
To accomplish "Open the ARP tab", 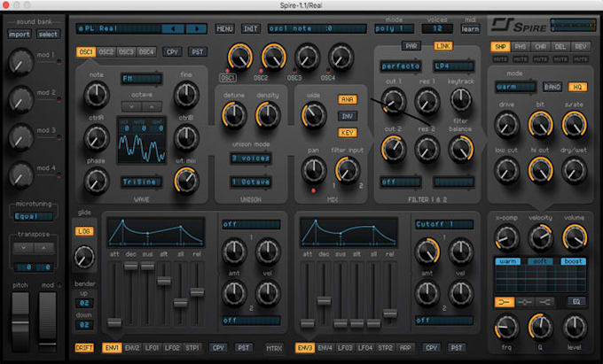I will point(406,347).
